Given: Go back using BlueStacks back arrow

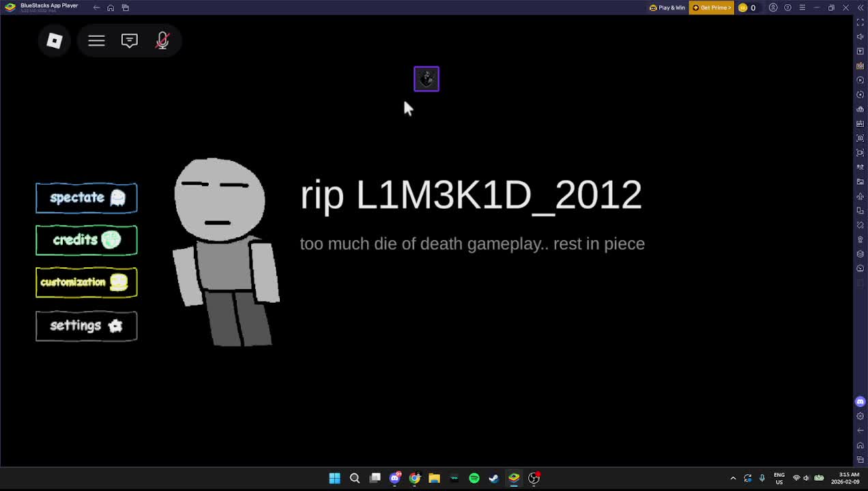Looking at the screenshot, I should pos(96,8).
